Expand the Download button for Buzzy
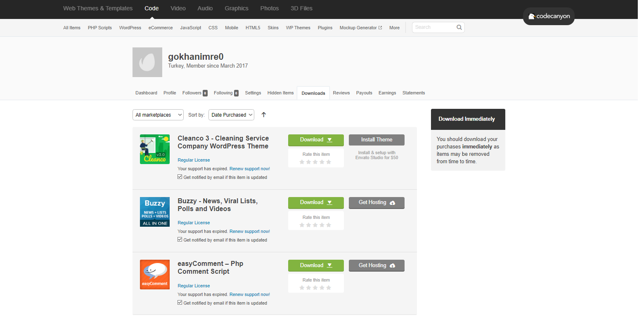 tap(316, 202)
